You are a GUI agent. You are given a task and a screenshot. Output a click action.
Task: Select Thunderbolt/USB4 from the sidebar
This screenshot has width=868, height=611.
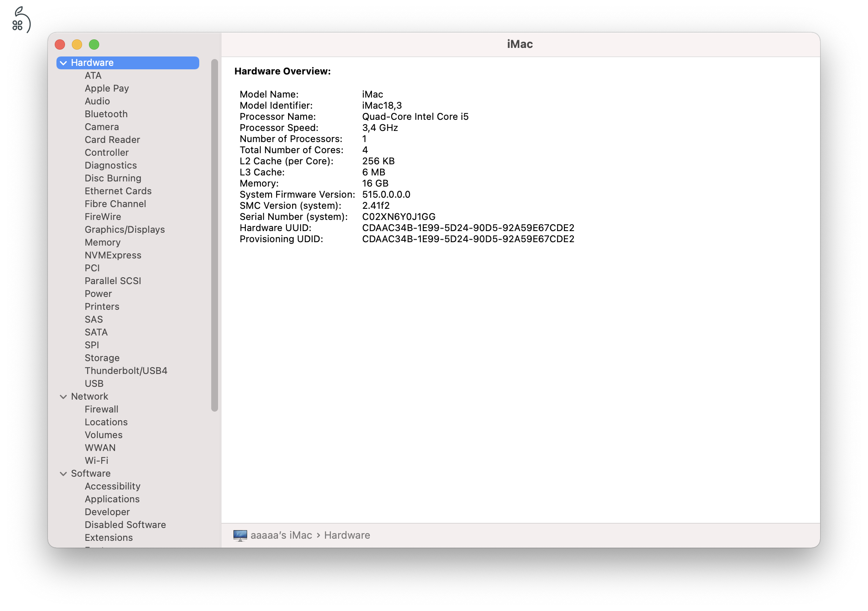click(x=126, y=371)
